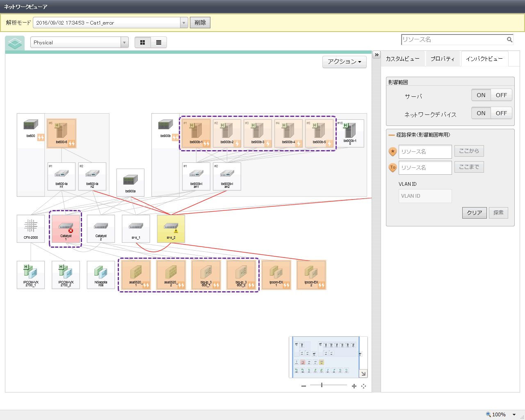Collapse the 経路探索 section
525x420 pixels.
(x=392, y=135)
